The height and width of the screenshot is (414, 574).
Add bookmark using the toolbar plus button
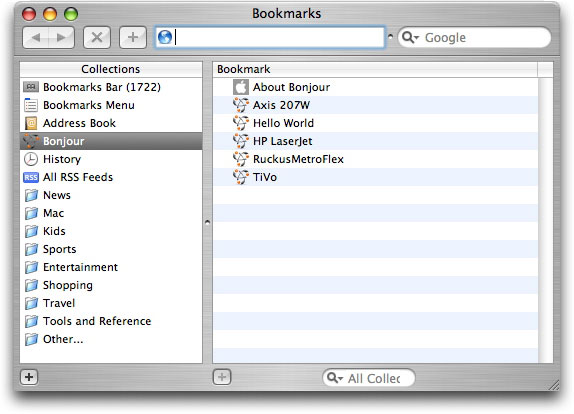pos(133,37)
